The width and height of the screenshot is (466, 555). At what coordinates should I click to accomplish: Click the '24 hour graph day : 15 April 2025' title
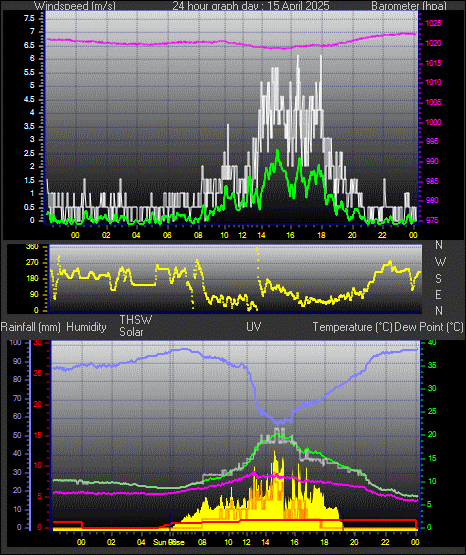point(251,5)
